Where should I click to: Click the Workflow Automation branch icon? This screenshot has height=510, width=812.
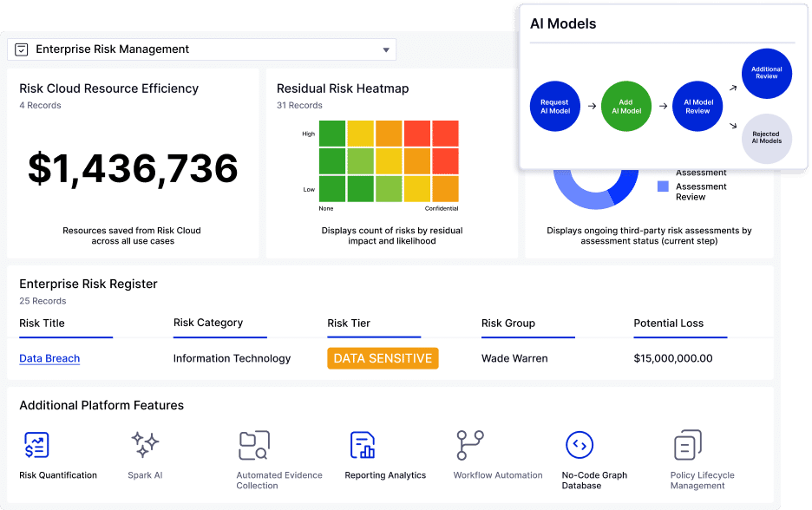(470, 445)
